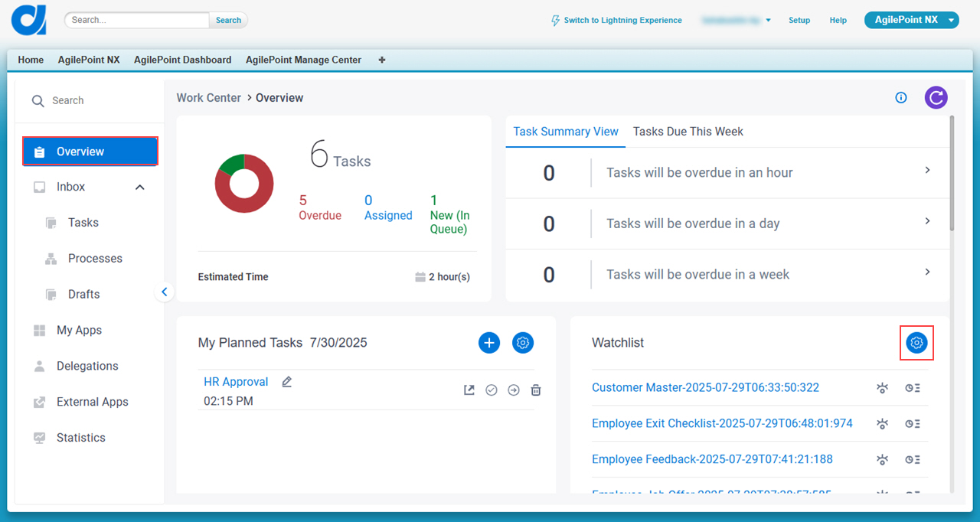Add a new tab with plus
The height and width of the screenshot is (522, 980).
382,60
